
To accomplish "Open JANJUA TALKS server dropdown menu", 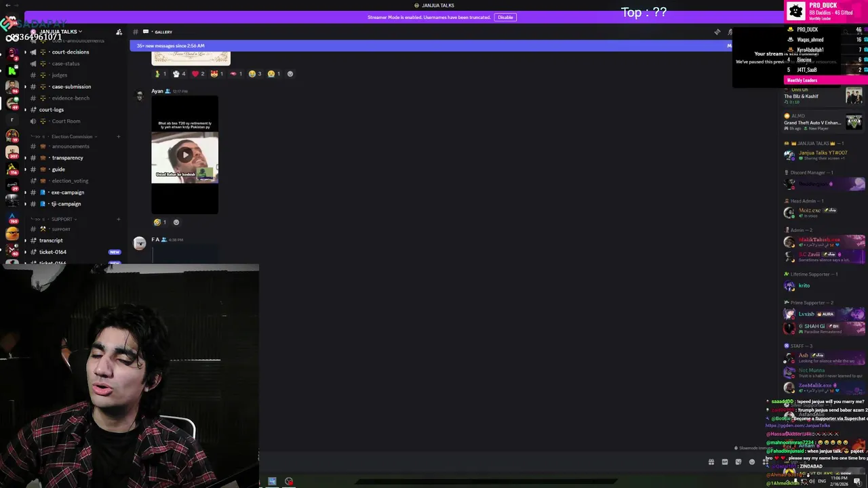I will tap(60, 32).
